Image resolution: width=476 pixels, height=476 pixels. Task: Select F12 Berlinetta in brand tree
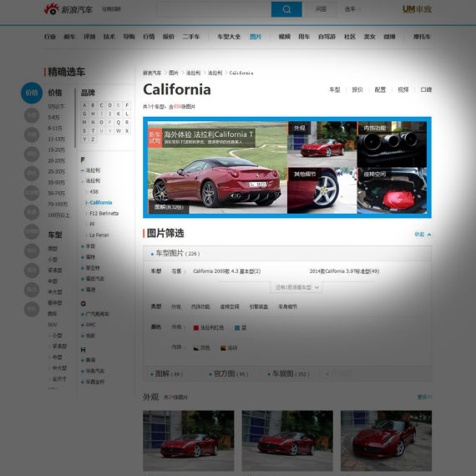coord(104,214)
